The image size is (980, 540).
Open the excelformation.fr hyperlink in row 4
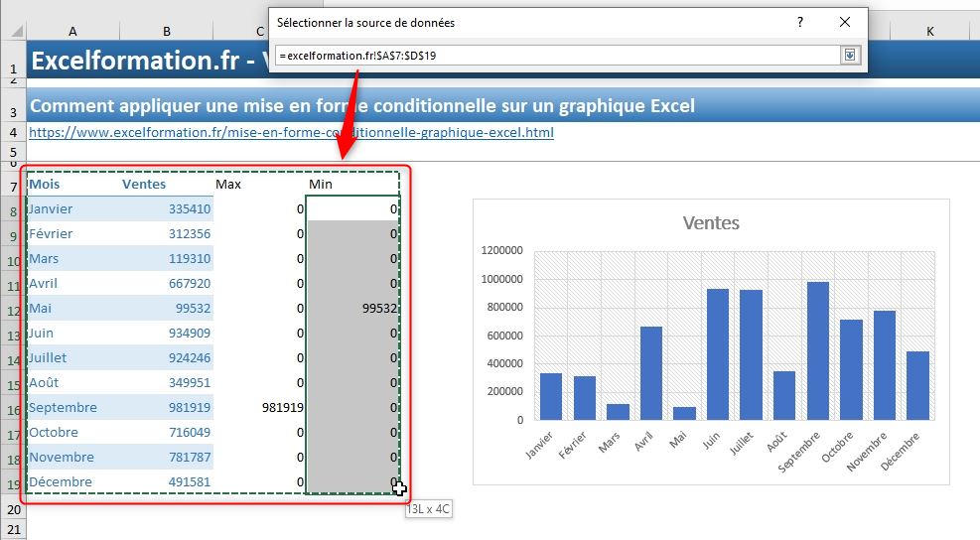coord(291,132)
